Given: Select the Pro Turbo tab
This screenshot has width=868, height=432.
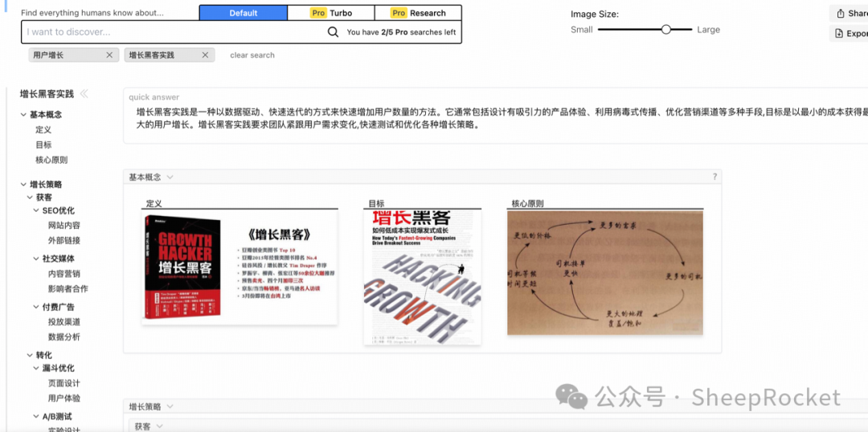Looking at the screenshot, I should tap(331, 13).
